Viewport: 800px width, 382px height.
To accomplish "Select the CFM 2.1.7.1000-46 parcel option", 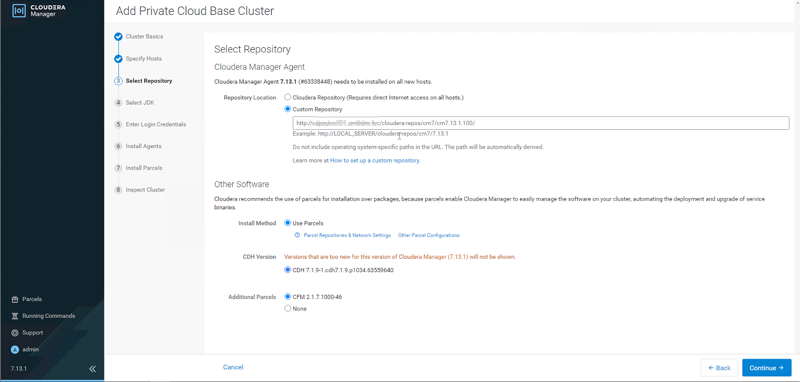I will point(288,297).
